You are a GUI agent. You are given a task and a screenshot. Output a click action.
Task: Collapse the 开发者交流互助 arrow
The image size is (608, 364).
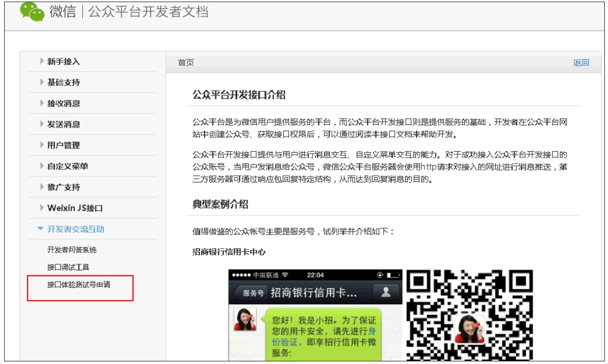(x=40, y=229)
